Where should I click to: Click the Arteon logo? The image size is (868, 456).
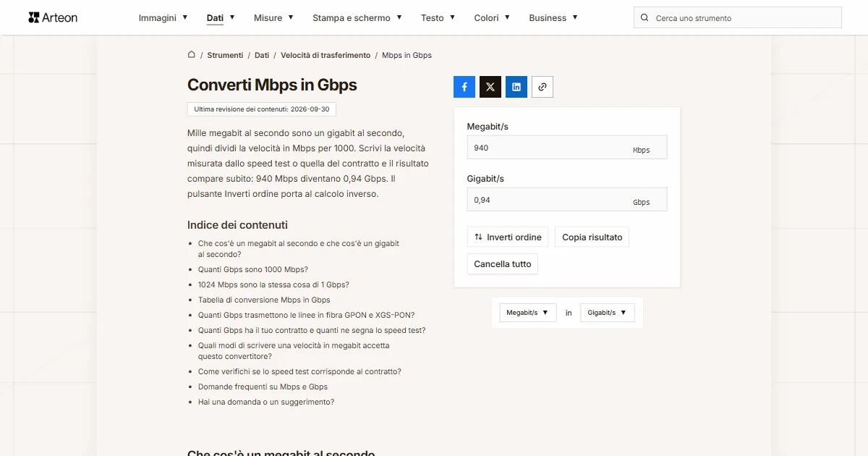point(53,17)
